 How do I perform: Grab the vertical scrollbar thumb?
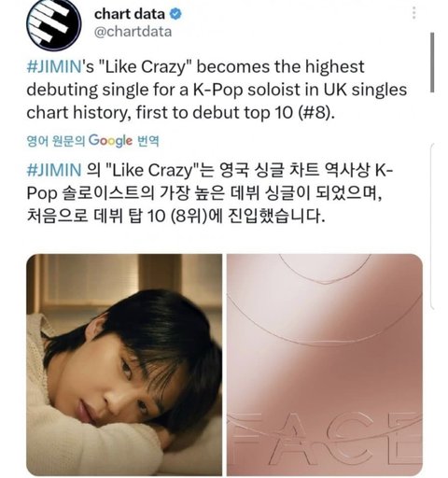[x=432, y=62]
